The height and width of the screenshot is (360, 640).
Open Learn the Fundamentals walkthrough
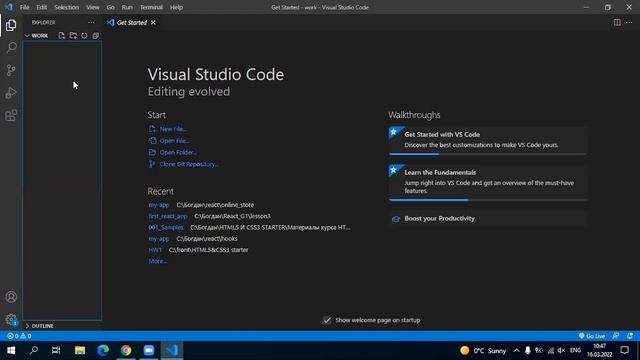point(488,183)
